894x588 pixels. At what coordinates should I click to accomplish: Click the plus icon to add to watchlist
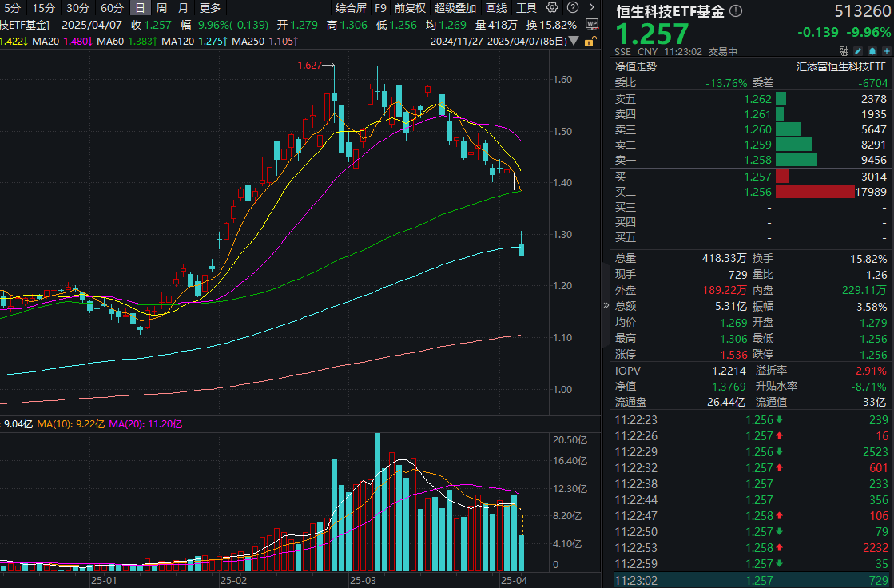pos(887,51)
